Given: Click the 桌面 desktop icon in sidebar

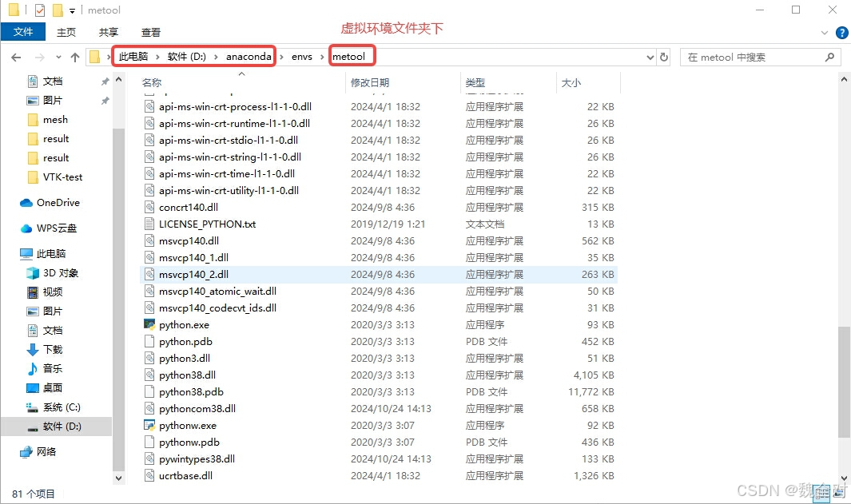Looking at the screenshot, I should (33, 388).
